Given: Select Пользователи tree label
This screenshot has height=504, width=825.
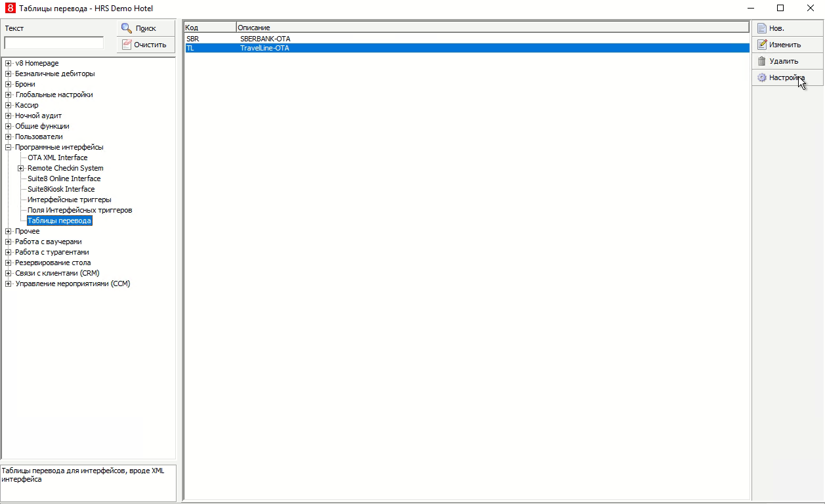Looking at the screenshot, I should point(39,136).
